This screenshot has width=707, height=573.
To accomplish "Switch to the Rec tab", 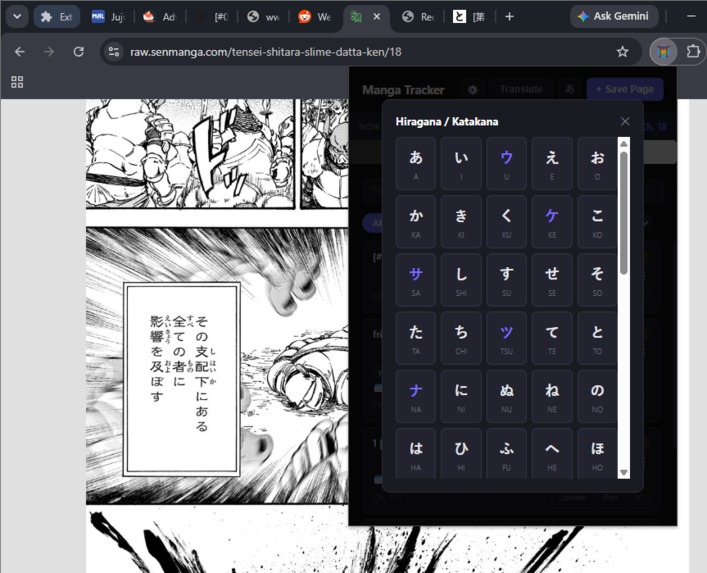I will coord(418,17).
